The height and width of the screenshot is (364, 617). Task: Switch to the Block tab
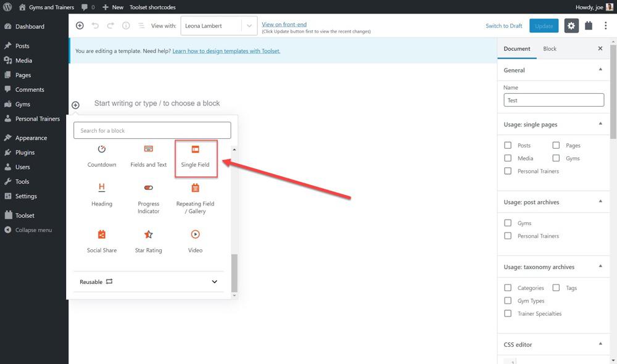tap(549, 49)
